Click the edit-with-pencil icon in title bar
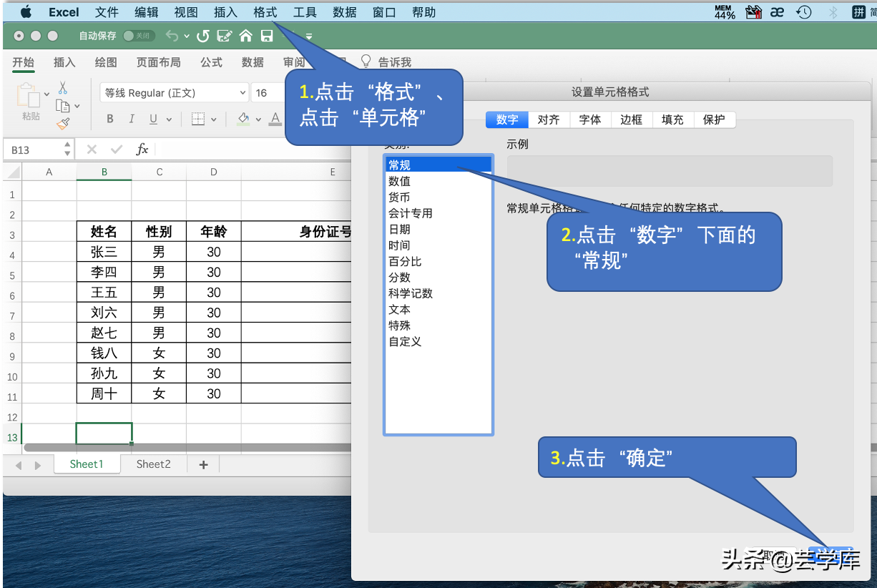Screen dimensions: 877x588 tap(224, 36)
